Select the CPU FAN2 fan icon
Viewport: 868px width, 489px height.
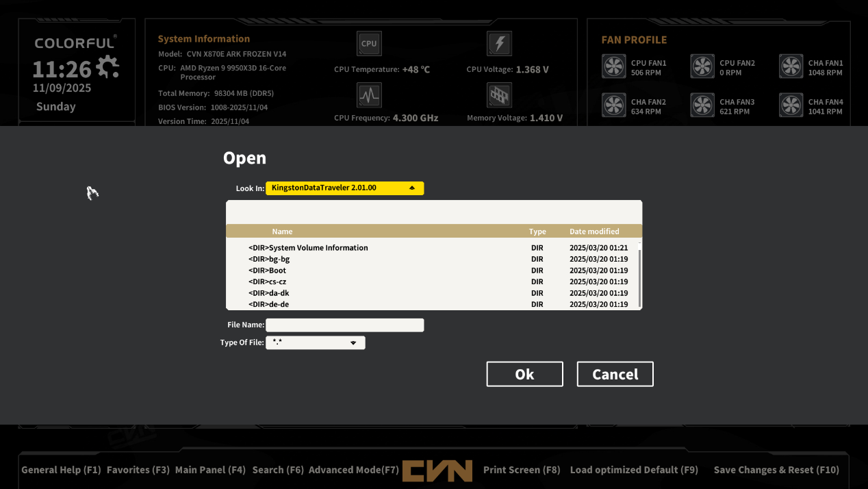pos(702,67)
